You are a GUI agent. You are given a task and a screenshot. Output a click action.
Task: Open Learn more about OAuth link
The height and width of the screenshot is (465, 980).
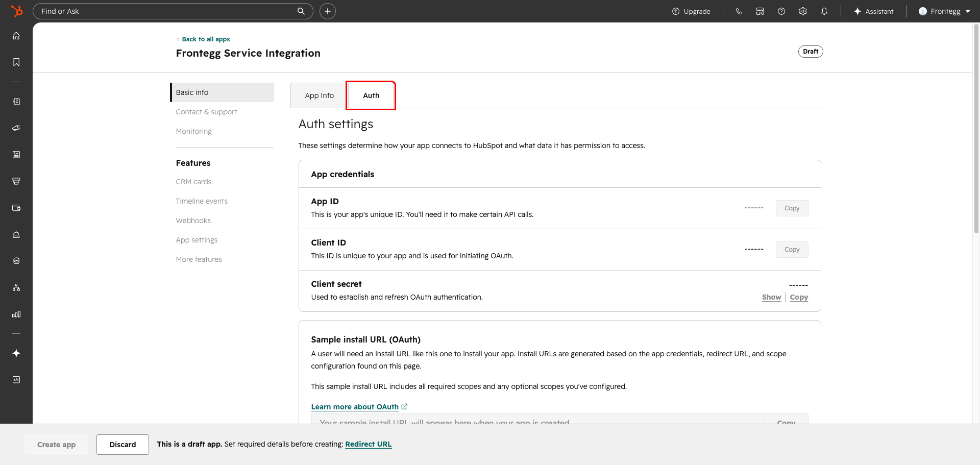(x=355, y=407)
